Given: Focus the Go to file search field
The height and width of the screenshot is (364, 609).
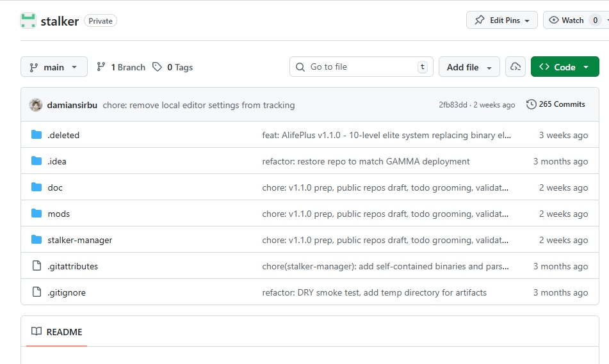Looking at the screenshot, I should [361, 67].
